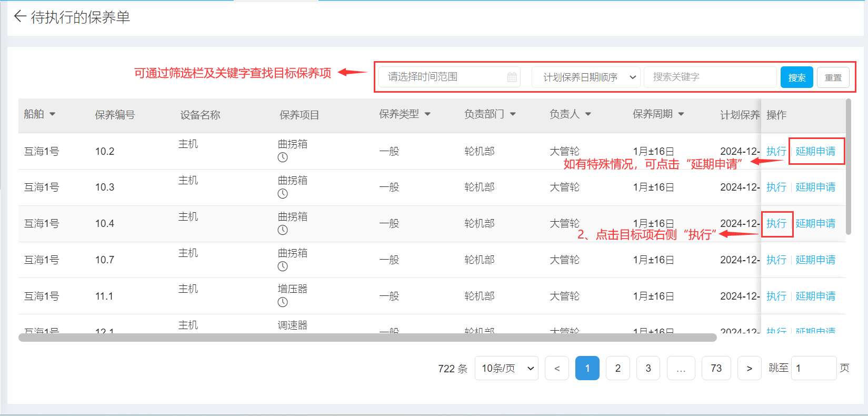868x416 pixels.
Task: Open the 计划保养日期顺序 sort dropdown
Action: click(x=586, y=77)
